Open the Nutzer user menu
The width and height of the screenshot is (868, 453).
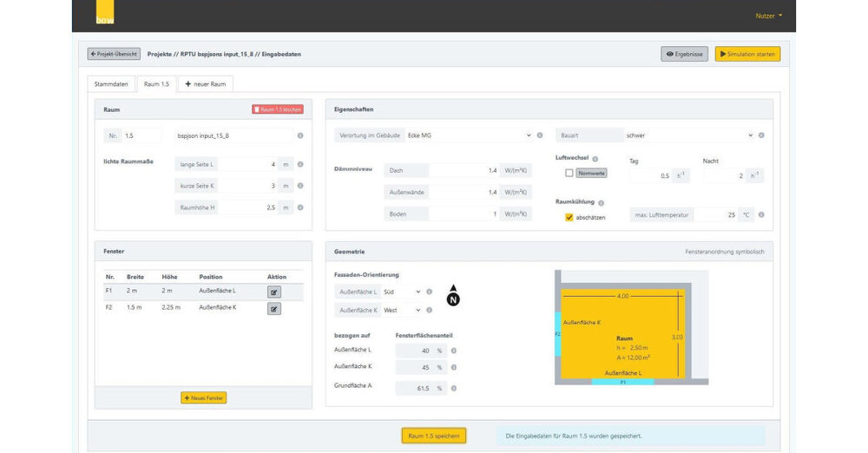point(768,16)
